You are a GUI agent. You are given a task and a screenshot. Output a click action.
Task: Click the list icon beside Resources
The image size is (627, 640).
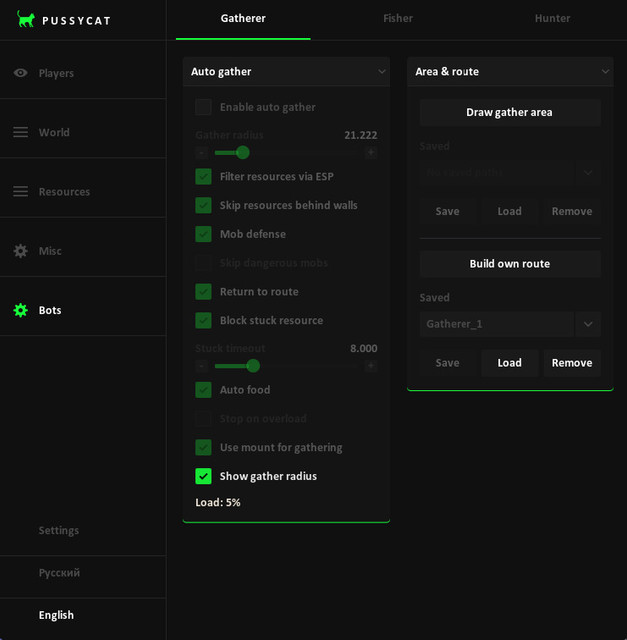[20, 191]
